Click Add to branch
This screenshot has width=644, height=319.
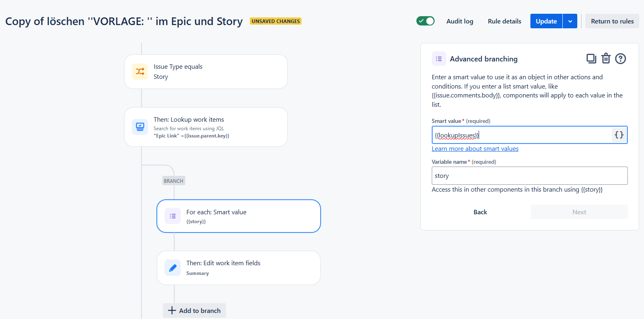[194, 311]
